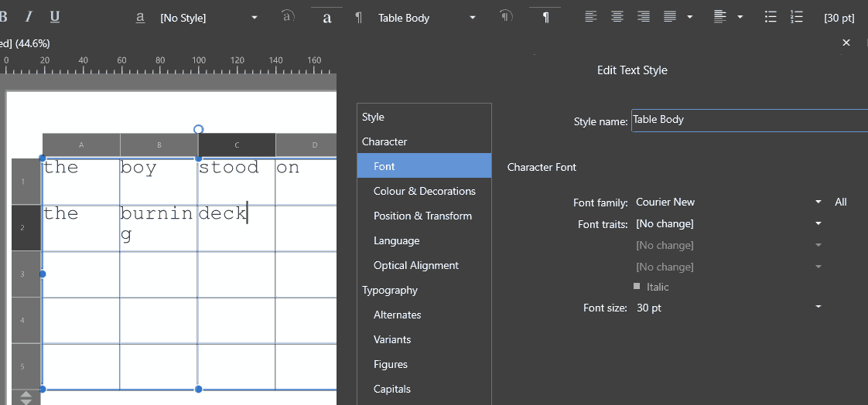Open the Font size 30 pt dropdown
The image size is (868, 405).
[728, 308]
